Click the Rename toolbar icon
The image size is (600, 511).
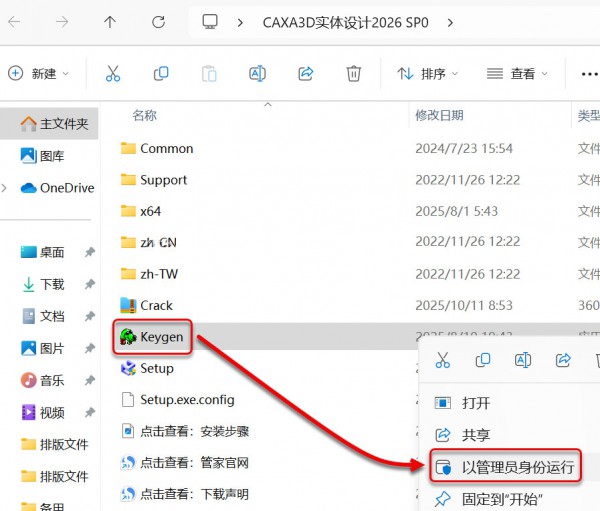coord(258,73)
